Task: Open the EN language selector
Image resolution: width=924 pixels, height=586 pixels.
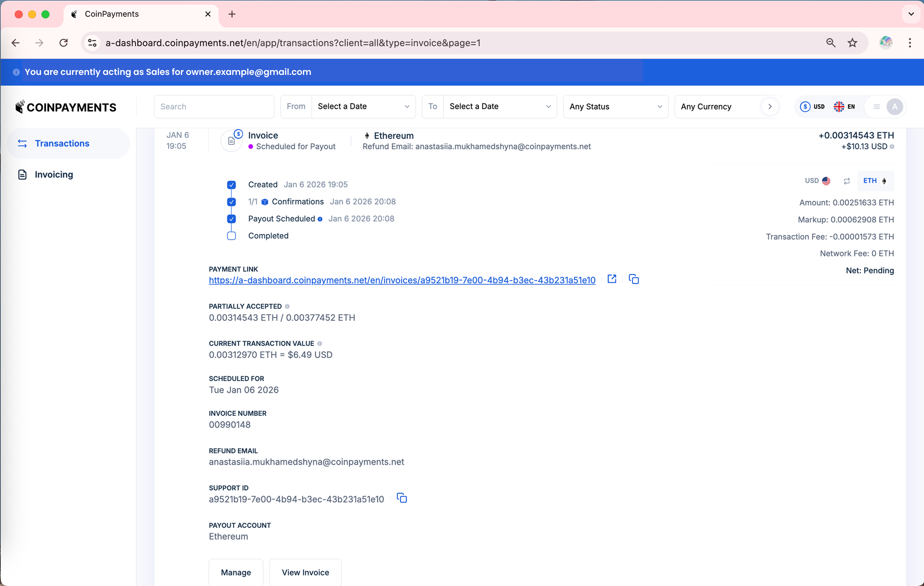Action: click(844, 107)
